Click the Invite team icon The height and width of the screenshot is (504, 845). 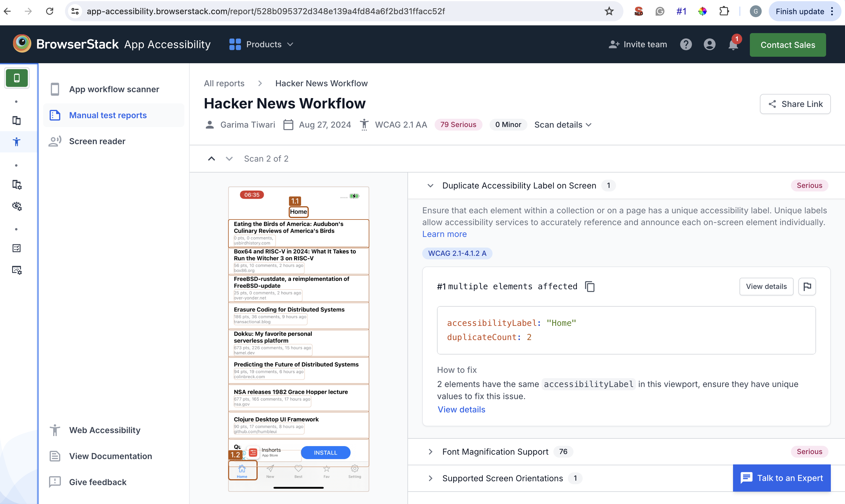tap(613, 44)
